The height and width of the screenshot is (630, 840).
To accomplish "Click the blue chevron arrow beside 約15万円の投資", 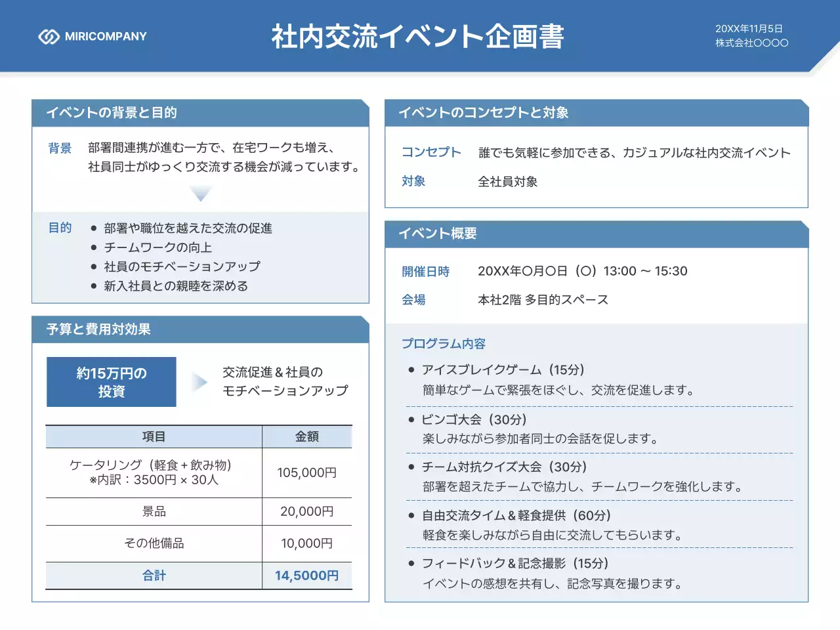I will pyautogui.click(x=199, y=381).
